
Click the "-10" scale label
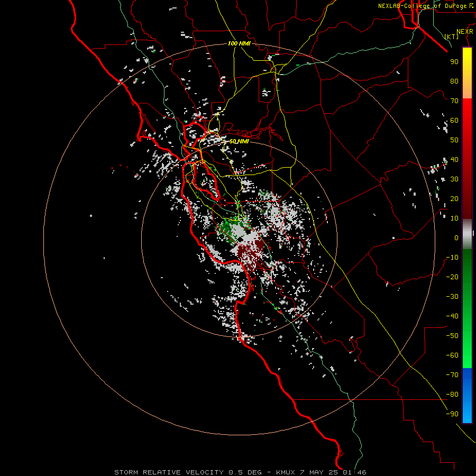pyautogui.click(x=452, y=258)
